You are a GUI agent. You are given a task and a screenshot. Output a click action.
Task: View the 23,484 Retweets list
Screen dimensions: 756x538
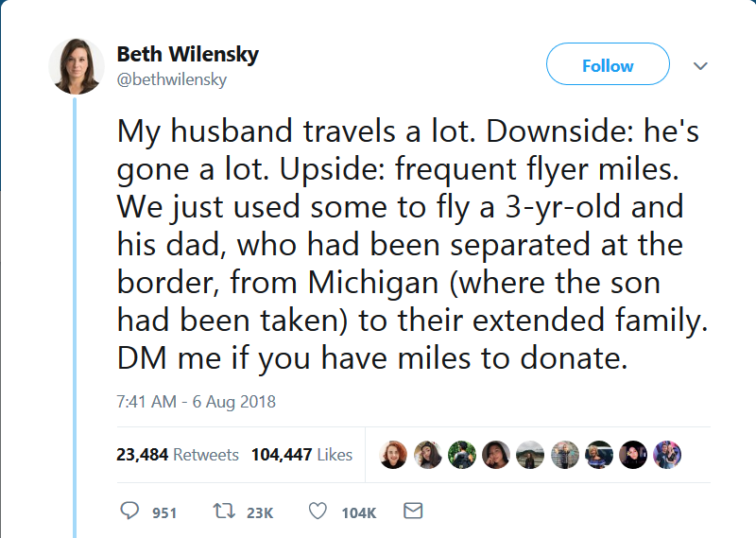tap(178, 455)
